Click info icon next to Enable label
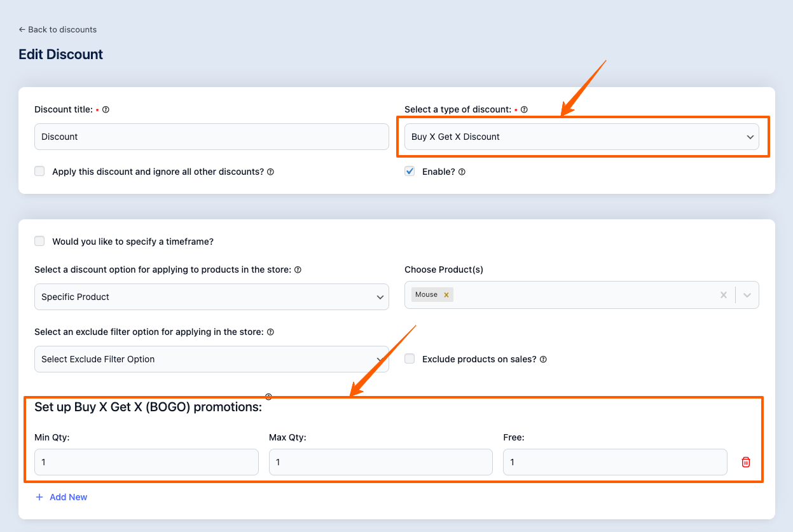This screenshot has width=793, height=532. tap(462, 172)
